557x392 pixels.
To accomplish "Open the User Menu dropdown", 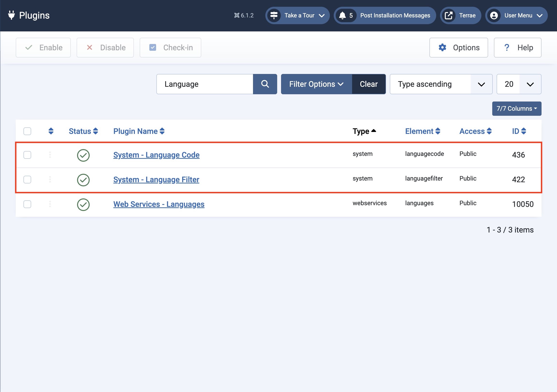I will (516, 15).
